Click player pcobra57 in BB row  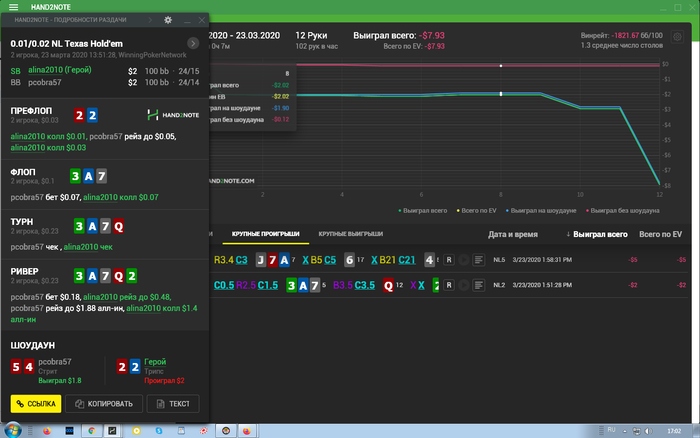pyautogui.click(x=45, y=82)
